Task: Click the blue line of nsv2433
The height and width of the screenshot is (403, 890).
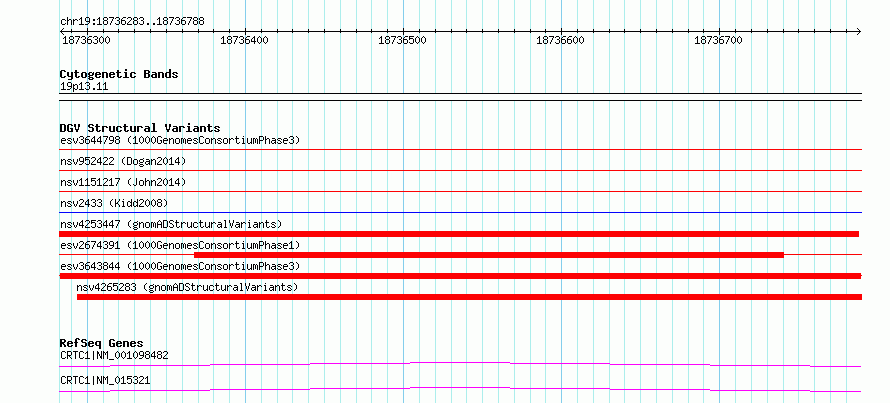Action: (x=460, y=212)
